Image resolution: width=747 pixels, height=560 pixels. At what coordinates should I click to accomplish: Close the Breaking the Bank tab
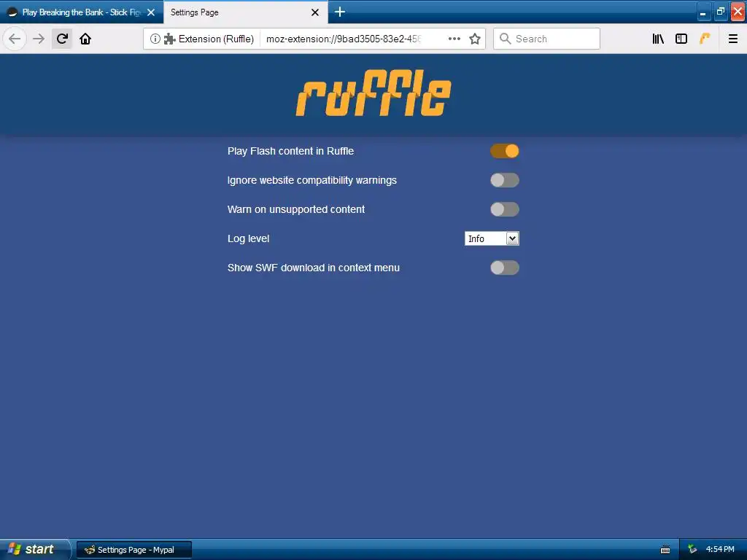pos(151,12)
